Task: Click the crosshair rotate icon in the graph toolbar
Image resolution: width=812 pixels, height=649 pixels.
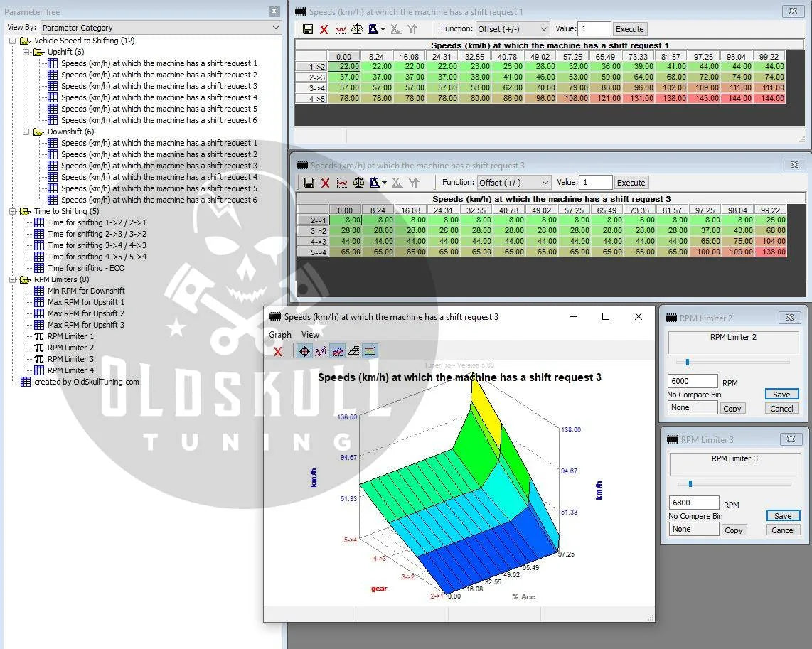Action: point(304,351)
